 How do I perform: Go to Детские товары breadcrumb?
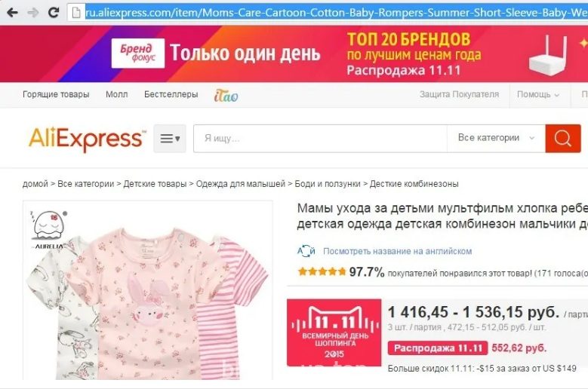click(155, 184)
